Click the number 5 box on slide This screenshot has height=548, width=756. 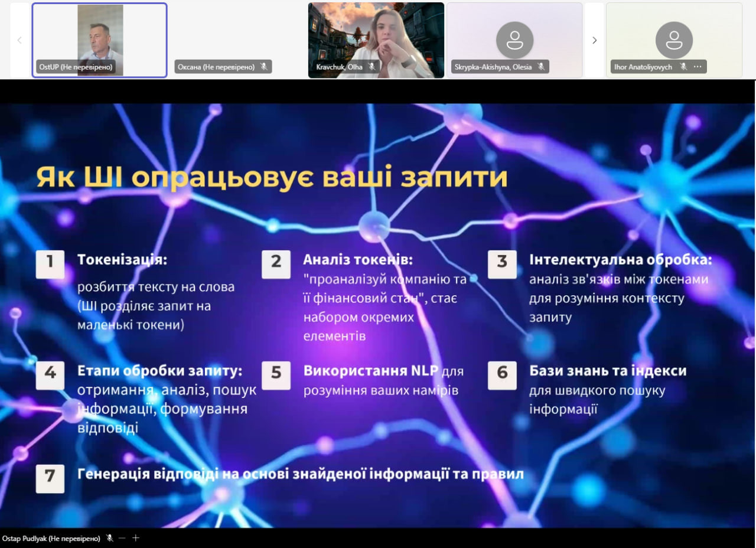tap(276, 375)
